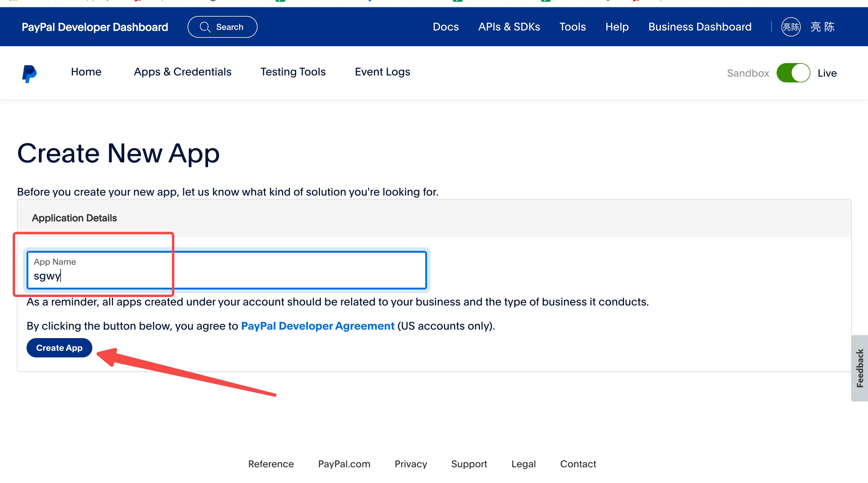The width and height of the screenshot is (868, 483).
Task: Open the PayPal.com footer link
Action: click(344, 464)
